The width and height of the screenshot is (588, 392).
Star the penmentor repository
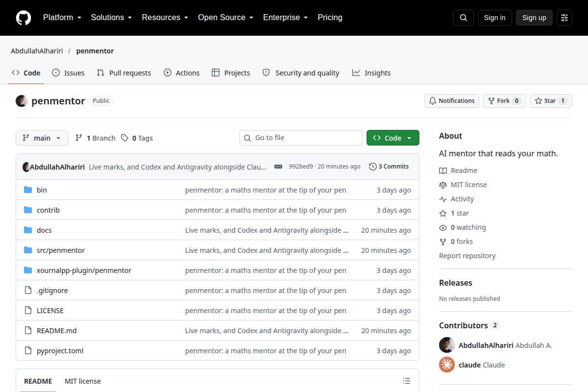(x=551, y=101)
